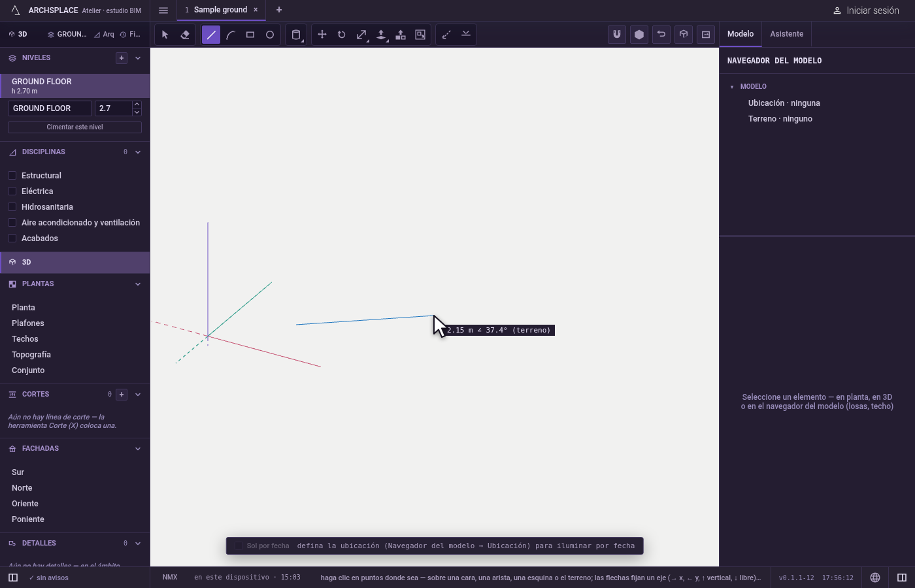This screenshot has height=588, width=915.
Task: Open the hamburger menu next to ARCHSPLACE
Action: pos(163,10)
